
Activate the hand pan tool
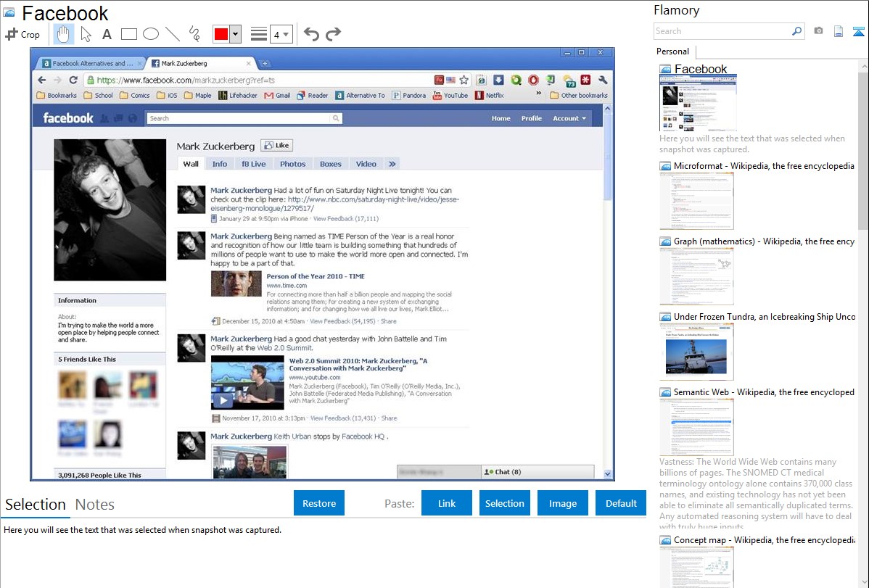[64, 34]
